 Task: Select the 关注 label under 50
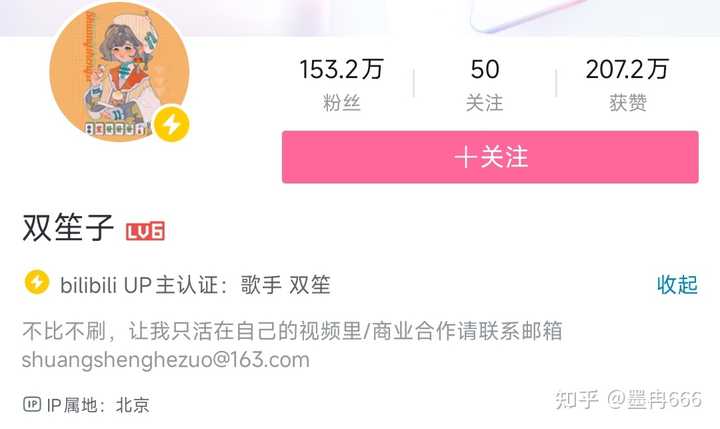coord(484,102)
